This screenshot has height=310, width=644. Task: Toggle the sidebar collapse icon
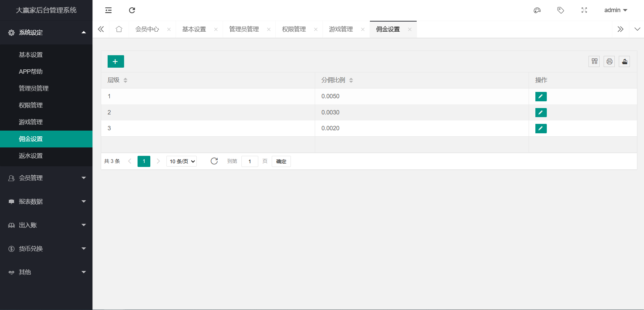point(108,10)
